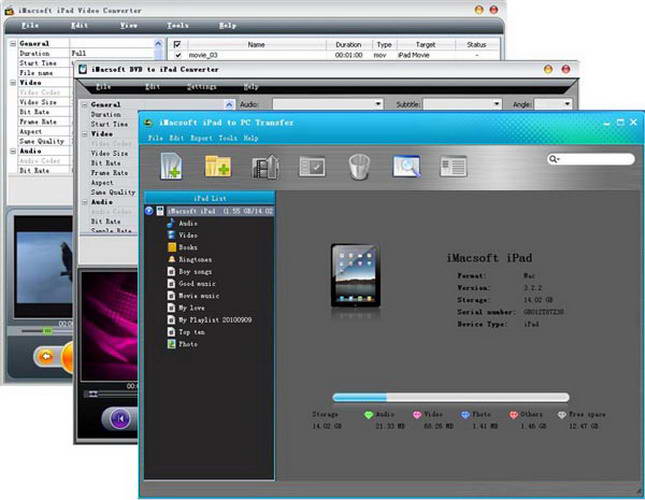The height and width of the screenshot is (500, 645).
Task: Click the Duration column header
Action: [348, 44]
